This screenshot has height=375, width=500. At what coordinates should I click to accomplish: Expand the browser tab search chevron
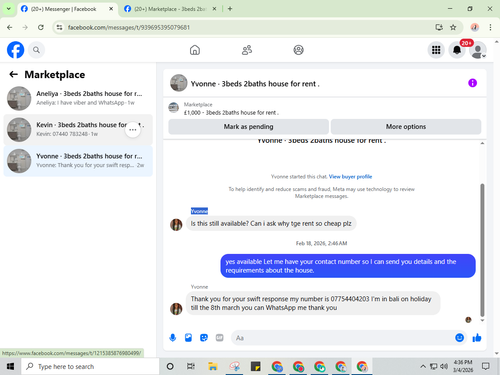click(x=9, y=9)
